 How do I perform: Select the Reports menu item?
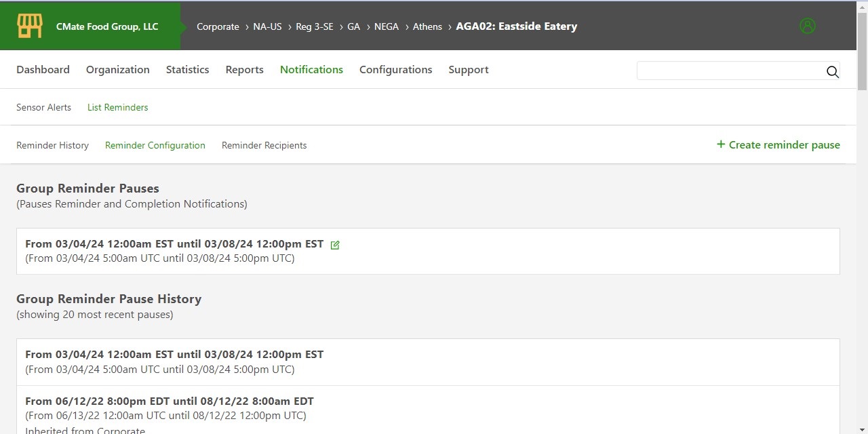244,69
